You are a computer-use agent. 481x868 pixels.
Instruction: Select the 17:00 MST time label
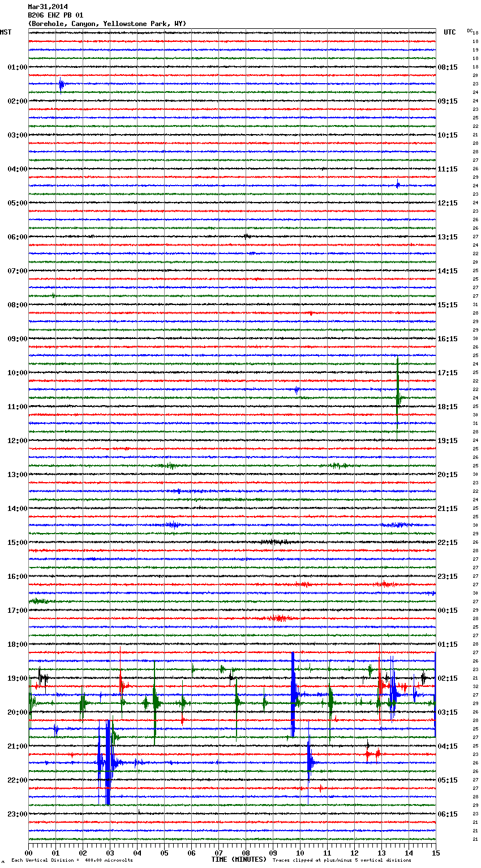pyautogui.click(x=18, y=611)
